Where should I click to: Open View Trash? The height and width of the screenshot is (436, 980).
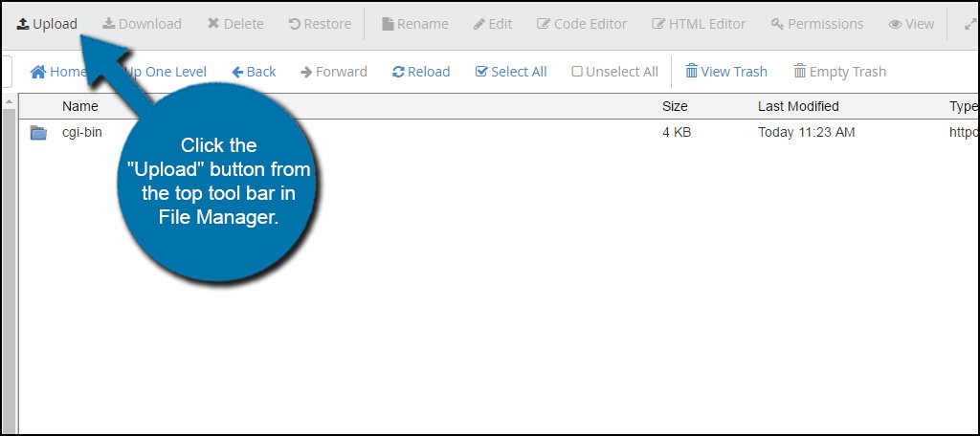tap(726, 72)
